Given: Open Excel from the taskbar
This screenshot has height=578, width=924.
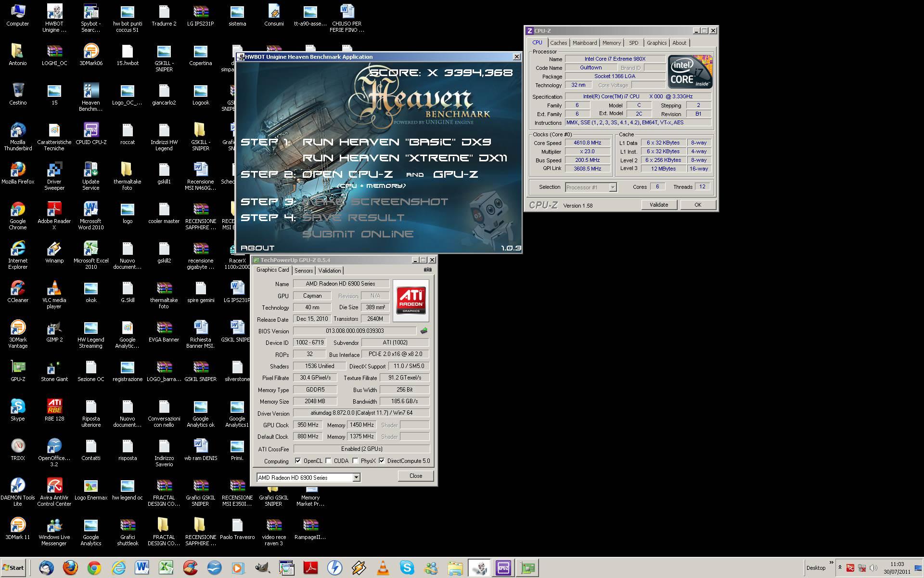Looking at the screenshot, I should click(166, 568).
